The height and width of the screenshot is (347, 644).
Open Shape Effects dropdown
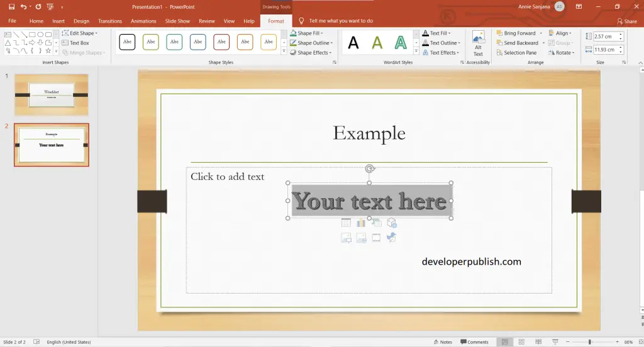point(311,53)
